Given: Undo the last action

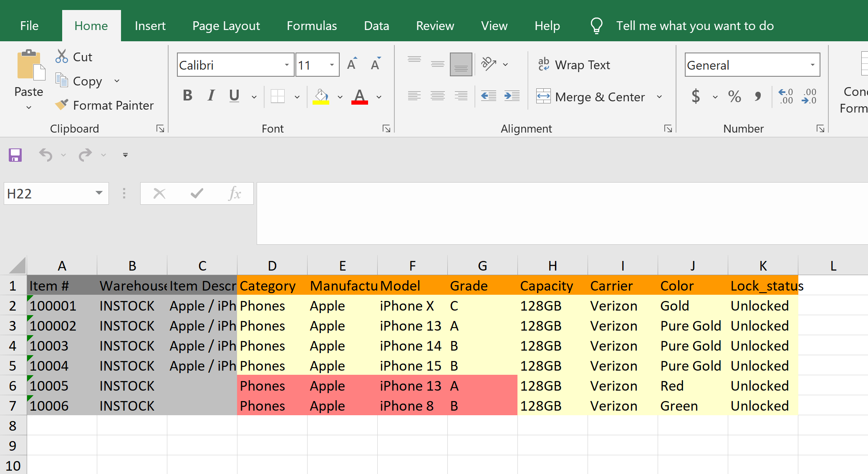Looking at the screenshot, I should 45,155.
